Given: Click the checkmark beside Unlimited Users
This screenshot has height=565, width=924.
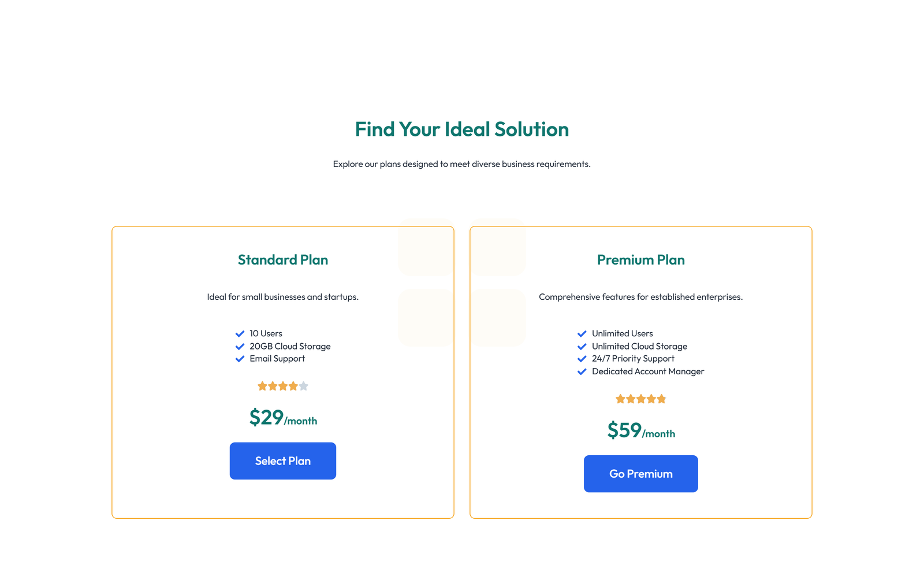Looking at the screenshot, I should tap(582, 333).
